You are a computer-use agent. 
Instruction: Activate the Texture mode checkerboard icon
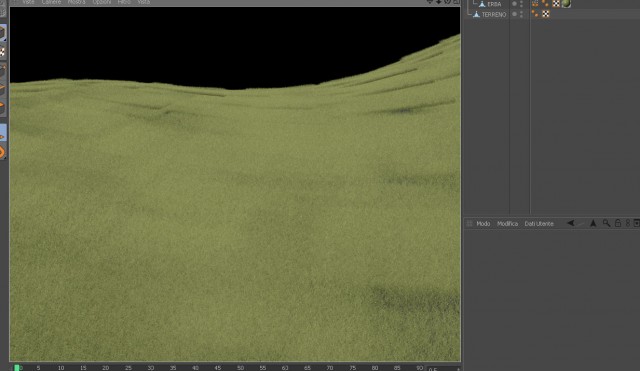(2, 52)
